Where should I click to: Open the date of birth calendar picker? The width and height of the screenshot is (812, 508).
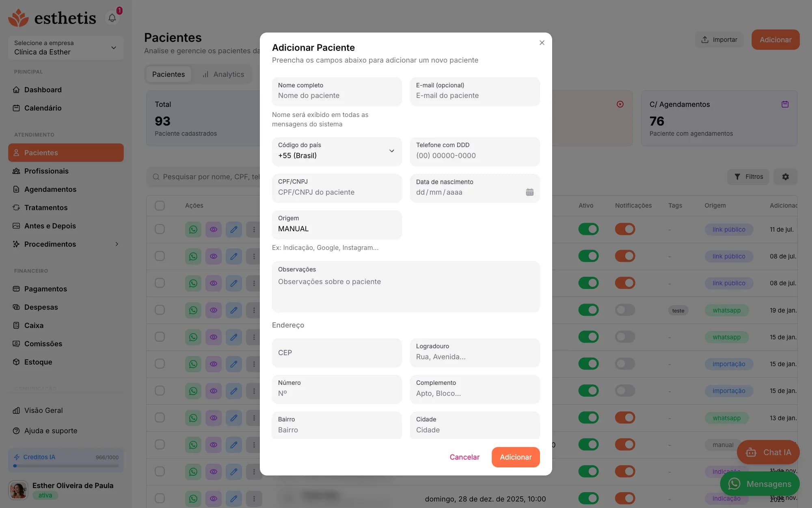(529, 192)
